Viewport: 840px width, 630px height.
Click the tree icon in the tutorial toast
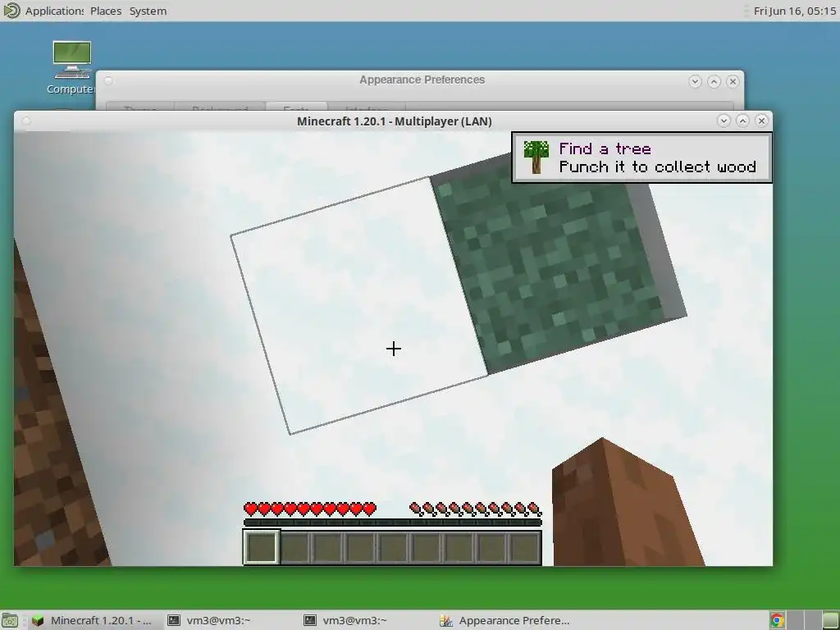click(x=536, y=157)
